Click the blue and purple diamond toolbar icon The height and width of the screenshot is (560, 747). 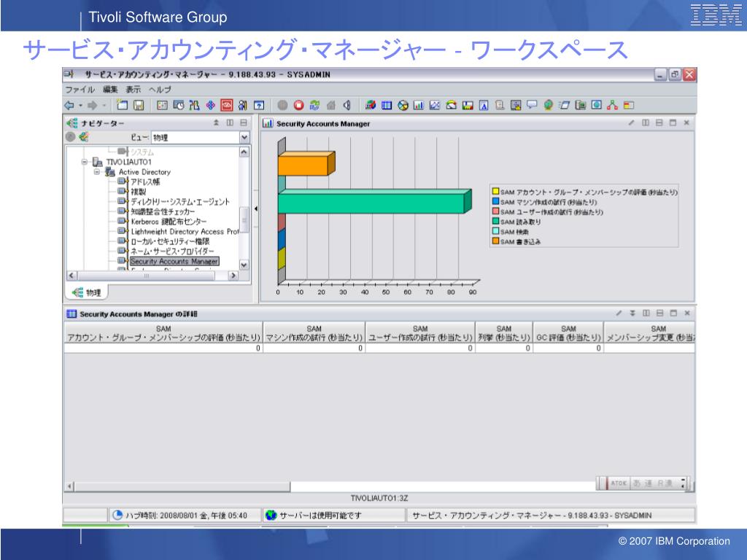tap(211, 105)
